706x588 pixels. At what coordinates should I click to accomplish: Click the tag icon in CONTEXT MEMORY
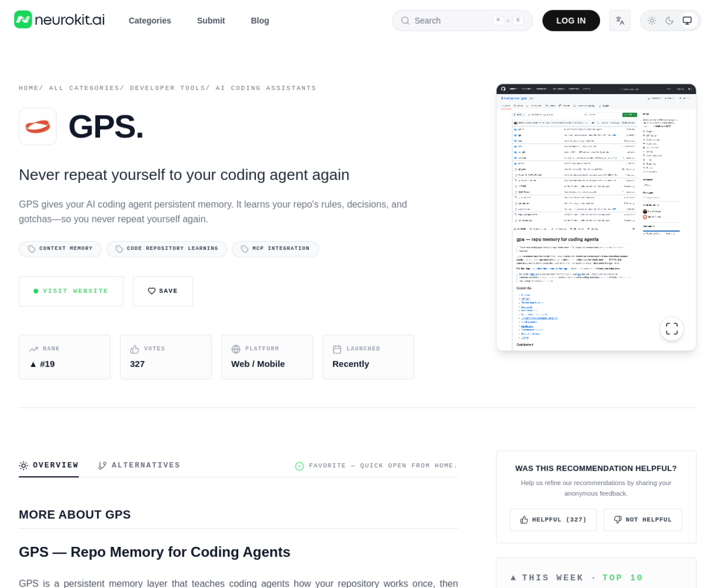coord(31,249)
